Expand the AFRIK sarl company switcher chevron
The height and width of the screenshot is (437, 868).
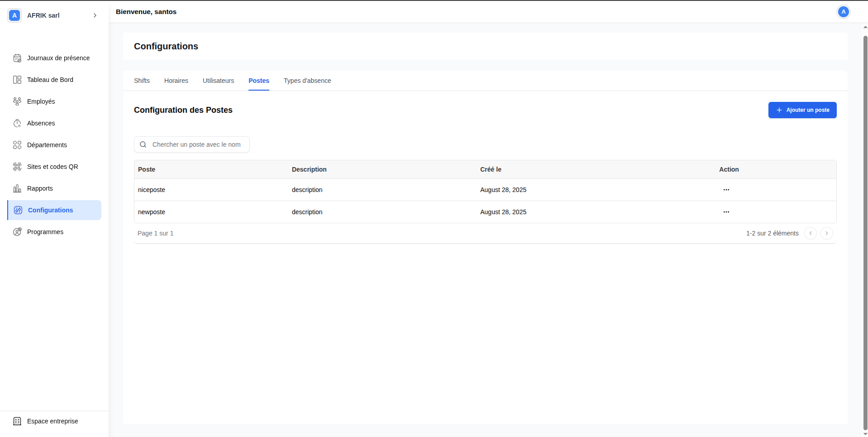[95, 15]
